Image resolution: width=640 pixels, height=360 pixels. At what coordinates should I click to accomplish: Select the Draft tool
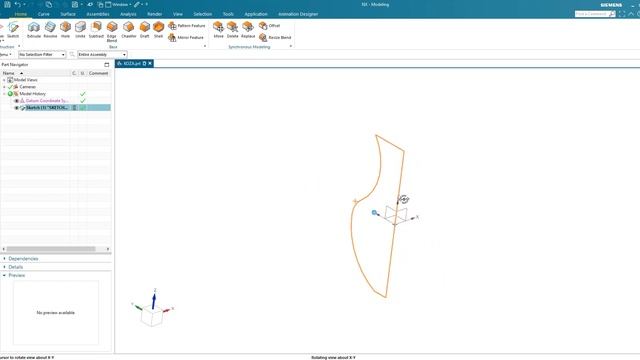[144, 30]
